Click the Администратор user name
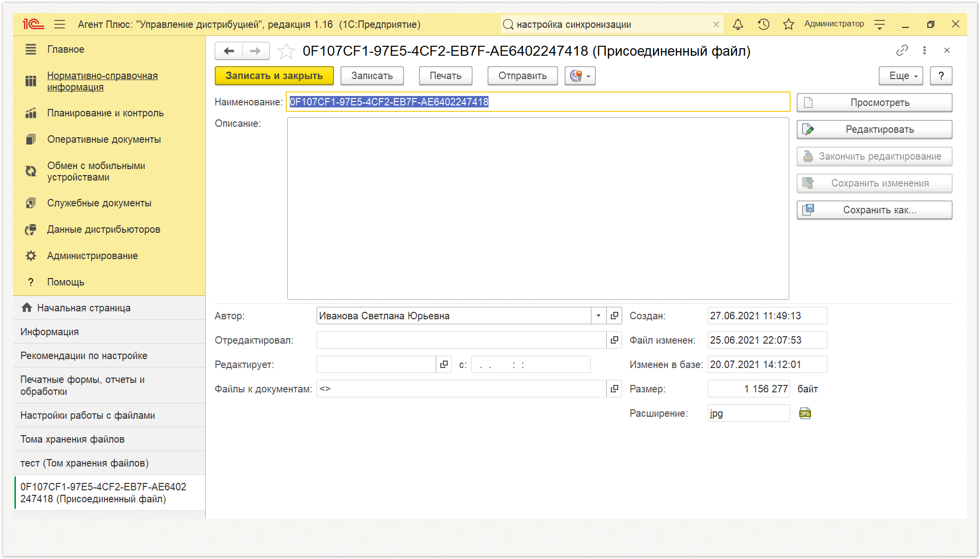Image resolution: width=980 pixels, height=559 pixels. click(834, 24)
